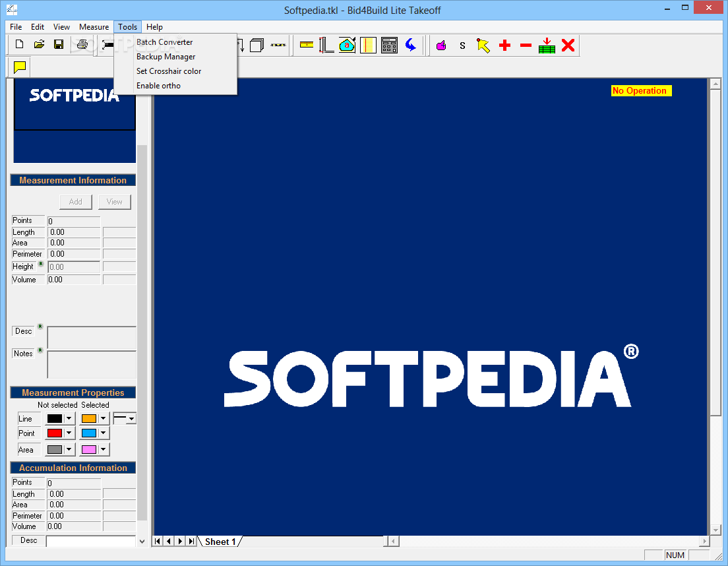
Task: Toggle the green marker beside Notes
Action: click(x=40, y=350)
